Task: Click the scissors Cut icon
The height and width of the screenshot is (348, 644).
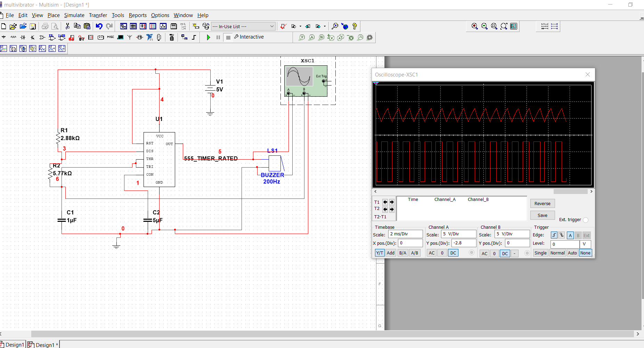Action: (x=67, y=26)
